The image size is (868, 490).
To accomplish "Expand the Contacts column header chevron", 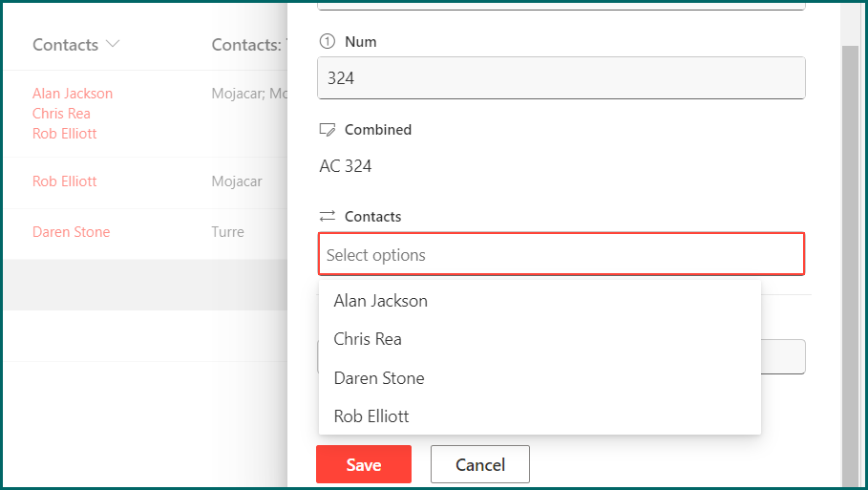I will click(x=114, y=45).
